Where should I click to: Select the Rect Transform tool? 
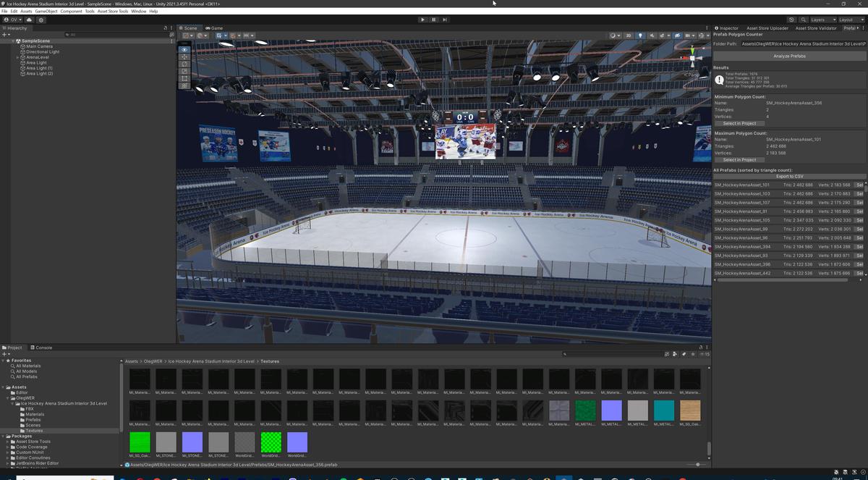pos(186,78)
